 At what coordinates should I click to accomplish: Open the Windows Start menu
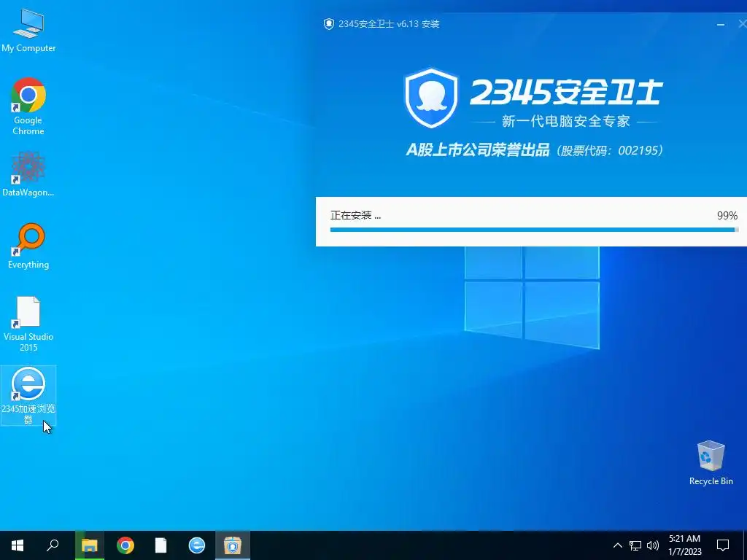(18, 545)
